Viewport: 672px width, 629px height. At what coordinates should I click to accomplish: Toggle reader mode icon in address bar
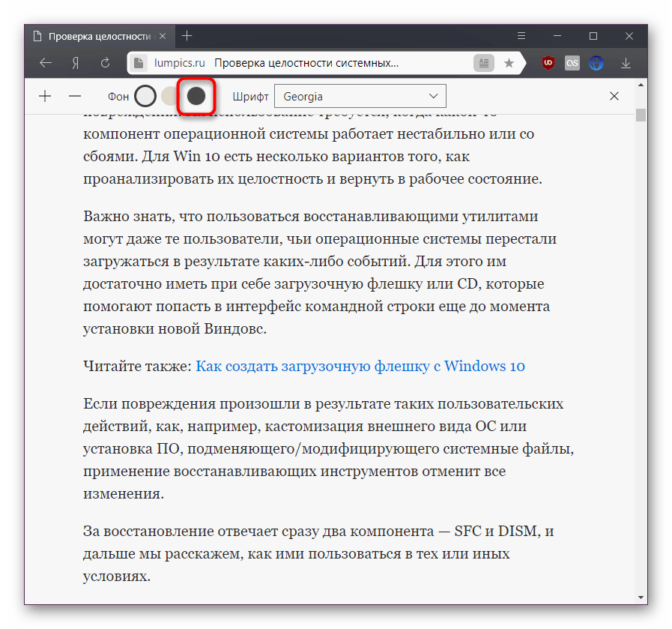tap(484, 64)
